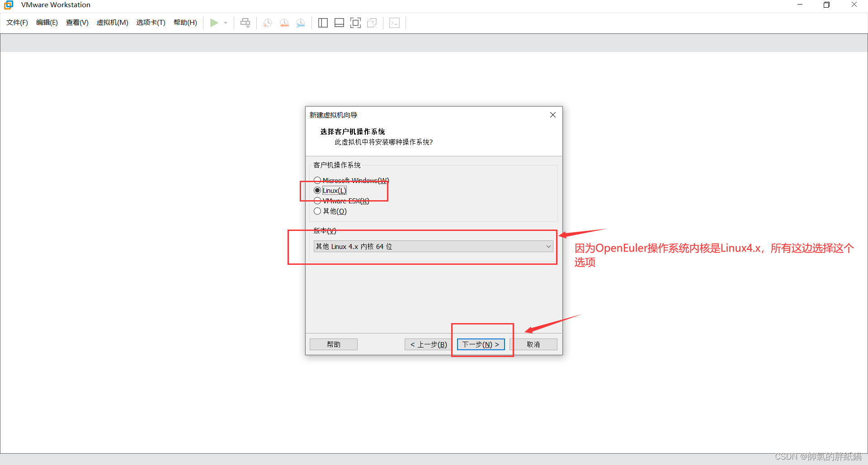The width and height of the screenshot is (868, 465).
Task: Click the full screen mode icon
Action: (x=356, y=23)
